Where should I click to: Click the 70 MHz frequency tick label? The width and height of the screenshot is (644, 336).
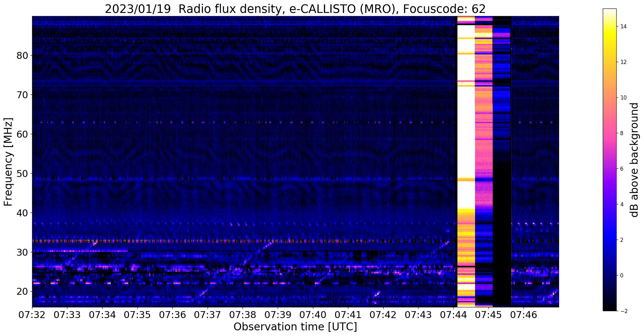click(x=22, y=95)
